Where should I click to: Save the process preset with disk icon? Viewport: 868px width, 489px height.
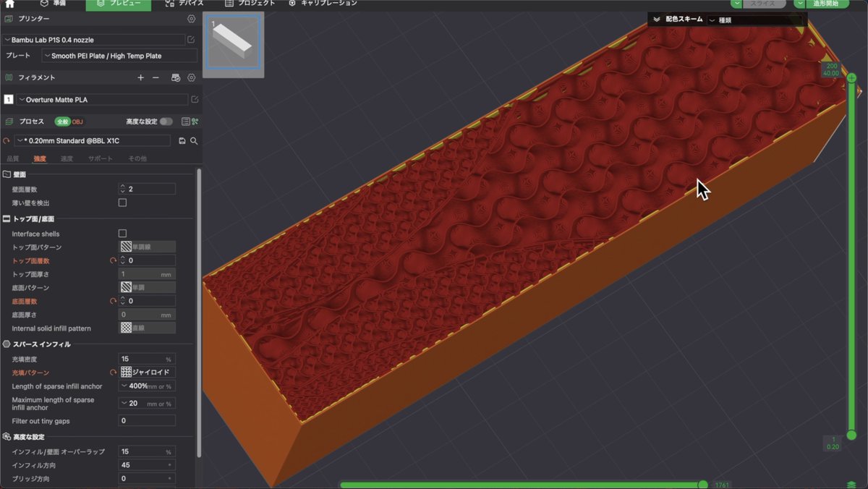[182, 141]
